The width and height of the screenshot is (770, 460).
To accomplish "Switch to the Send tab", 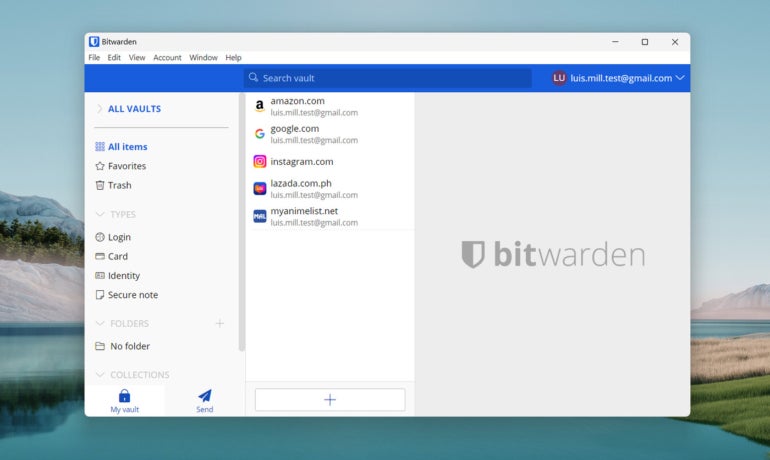I will point(204,400).
